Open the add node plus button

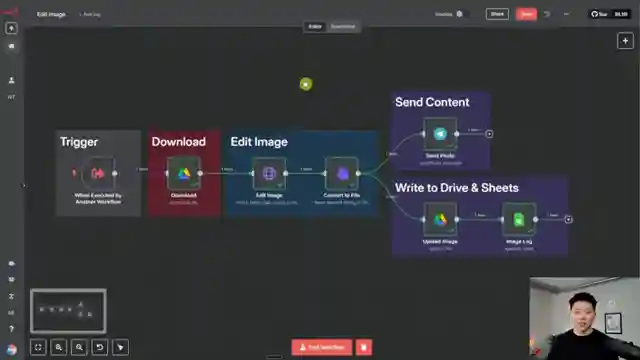point(625,41)
